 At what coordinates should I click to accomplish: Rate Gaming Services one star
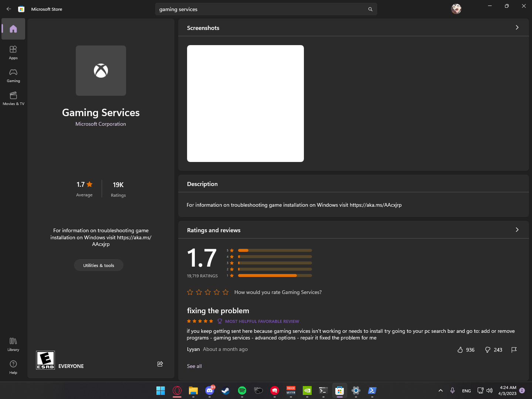point(190,292)
